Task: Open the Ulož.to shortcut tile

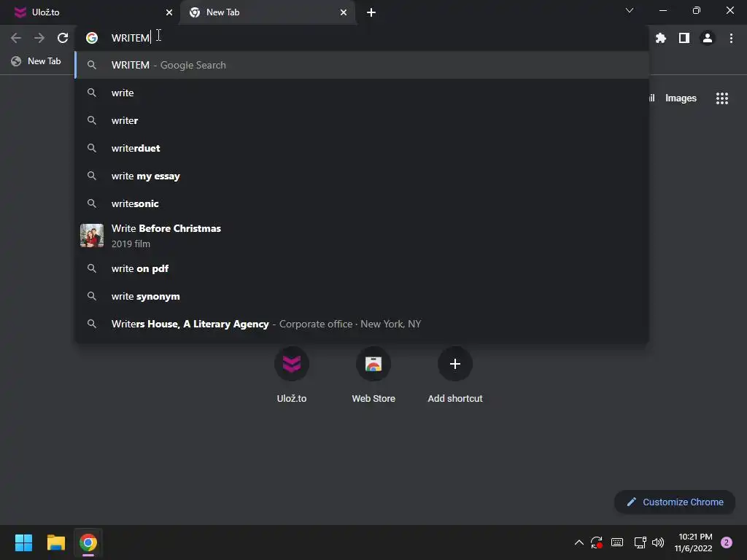Action: click(x=292, y=376)
